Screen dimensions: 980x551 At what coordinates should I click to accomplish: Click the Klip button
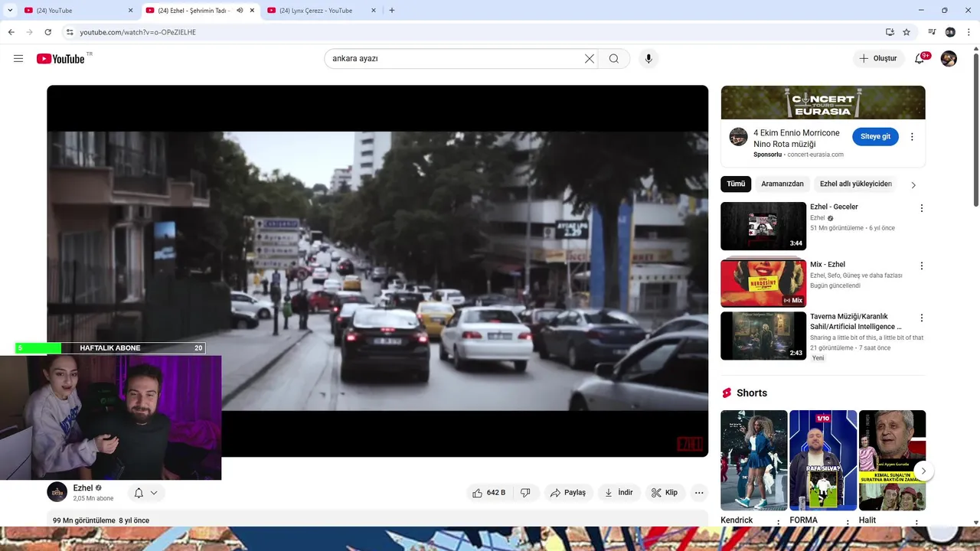665,493
